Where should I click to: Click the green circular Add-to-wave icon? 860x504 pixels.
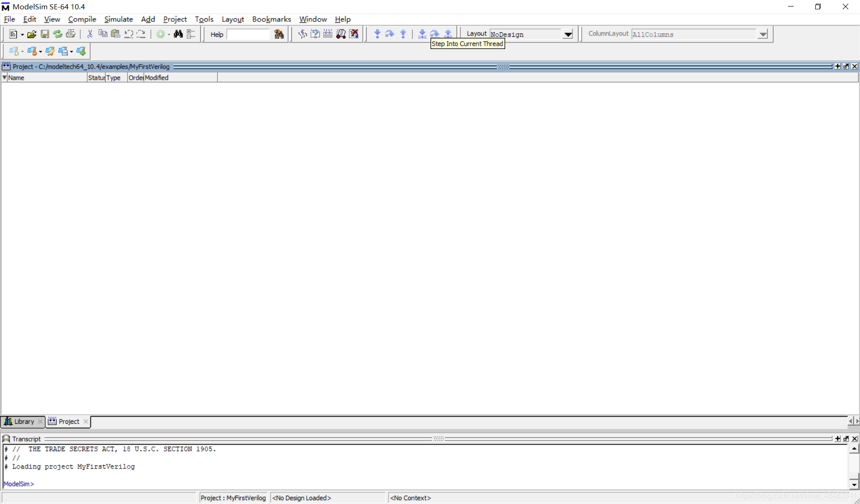point(161,34)
